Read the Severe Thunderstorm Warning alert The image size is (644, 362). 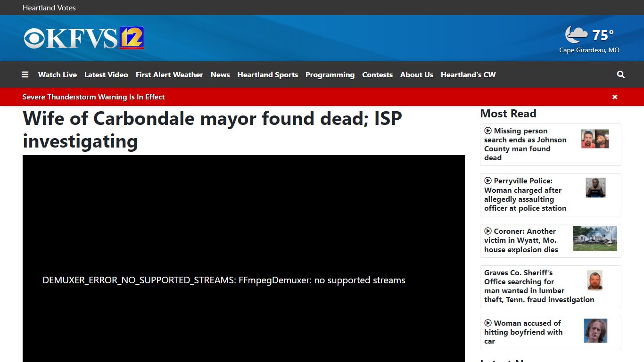tap(94, 97)
